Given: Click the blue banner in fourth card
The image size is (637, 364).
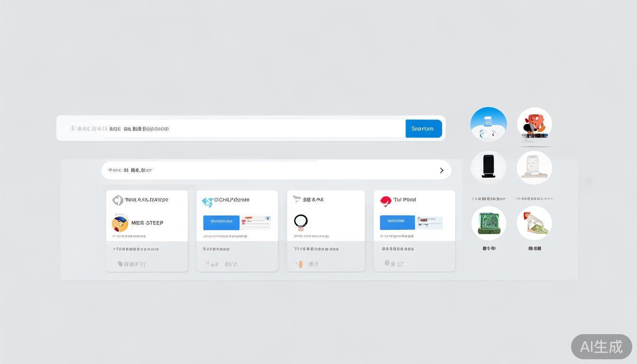Looking at the screenshot, I should click(397, 222).
